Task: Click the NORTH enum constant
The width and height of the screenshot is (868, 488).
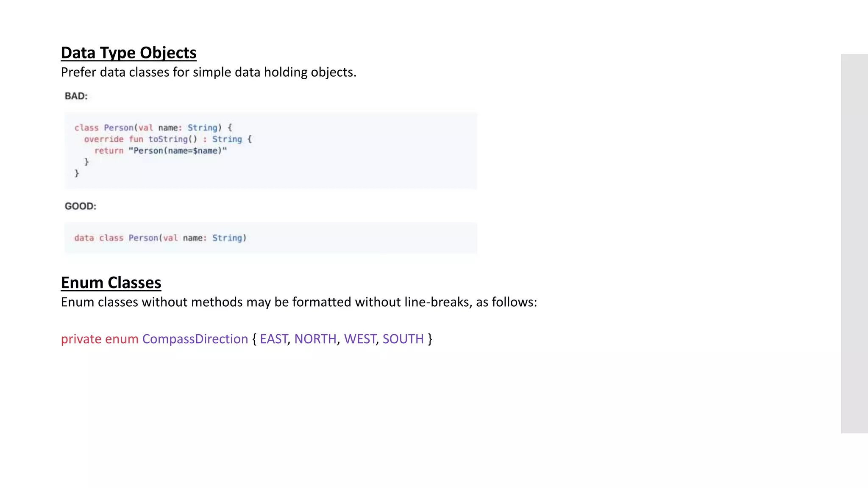Action: click(x=315, y=339)
